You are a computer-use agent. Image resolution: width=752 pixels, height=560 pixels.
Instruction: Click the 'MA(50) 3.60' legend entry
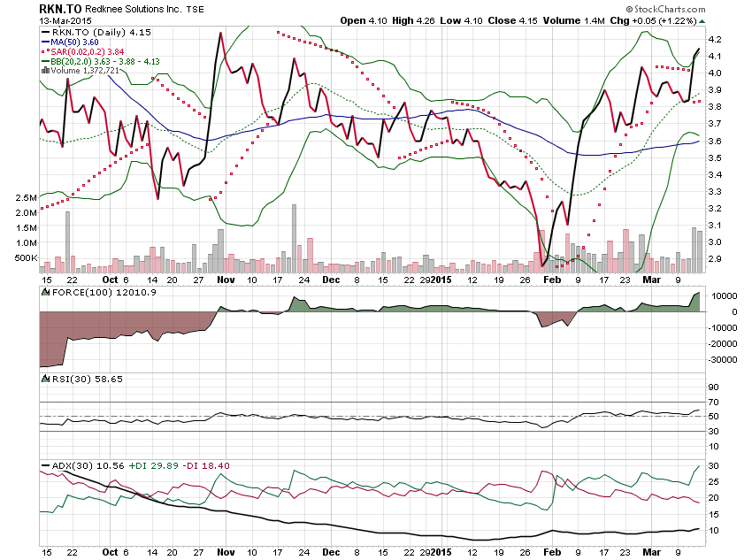pyautogui.click(x=75, y=42)
